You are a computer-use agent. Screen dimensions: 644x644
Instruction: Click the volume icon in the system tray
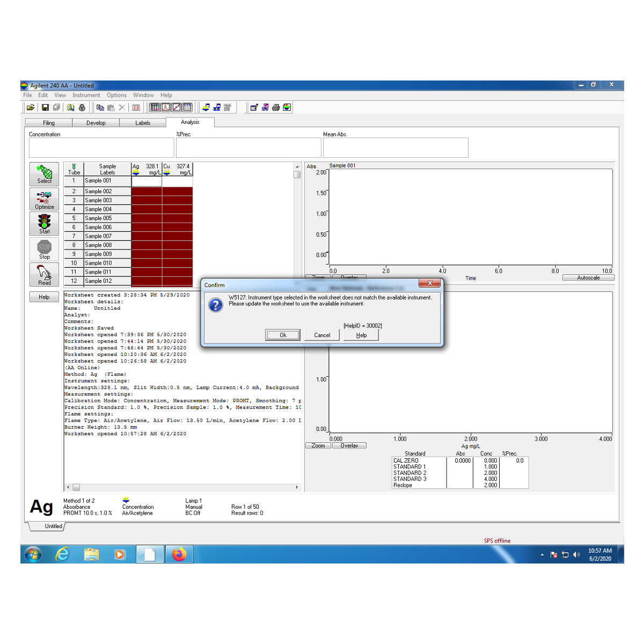pyautogui.click(x=576, y=554)
